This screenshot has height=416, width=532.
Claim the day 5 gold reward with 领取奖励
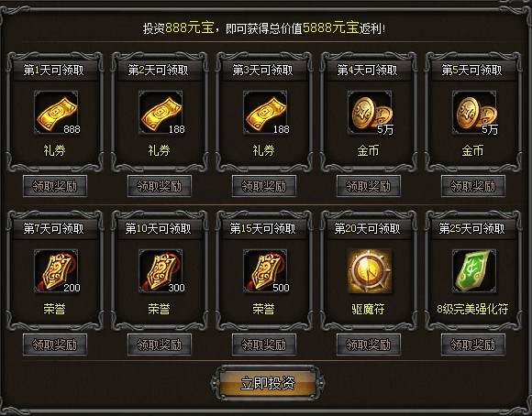(473, 186)
